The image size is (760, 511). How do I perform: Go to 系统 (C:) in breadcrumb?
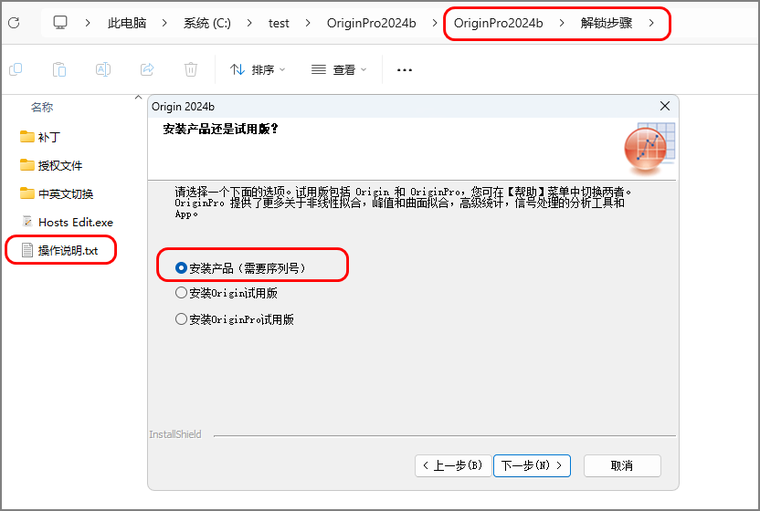coord(207,23)
